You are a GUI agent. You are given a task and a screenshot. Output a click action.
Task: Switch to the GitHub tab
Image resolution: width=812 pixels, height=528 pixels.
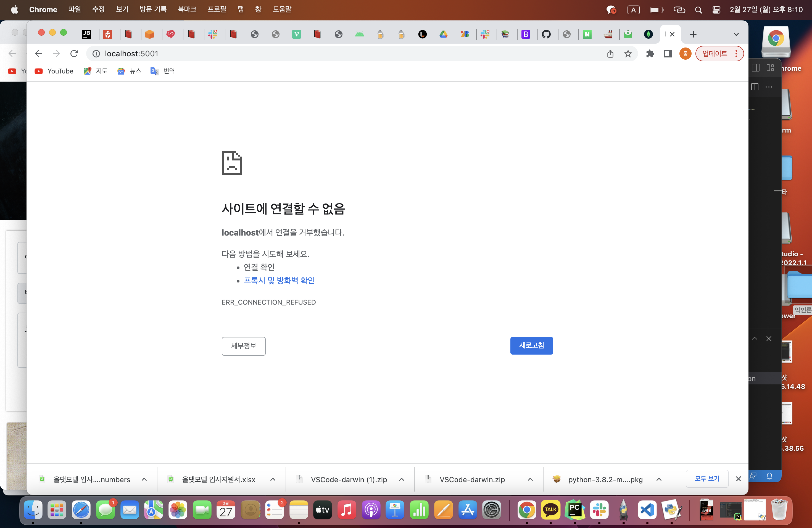click(x=546, y=34)
